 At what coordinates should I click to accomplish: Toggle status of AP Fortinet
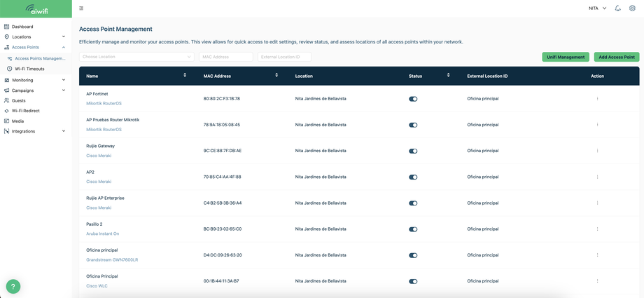tap(413, 99)
